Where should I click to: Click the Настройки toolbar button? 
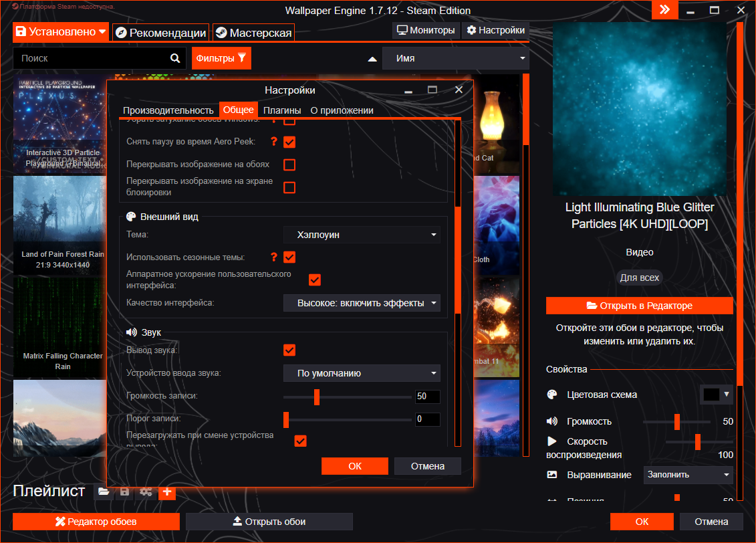click(495, 30)
